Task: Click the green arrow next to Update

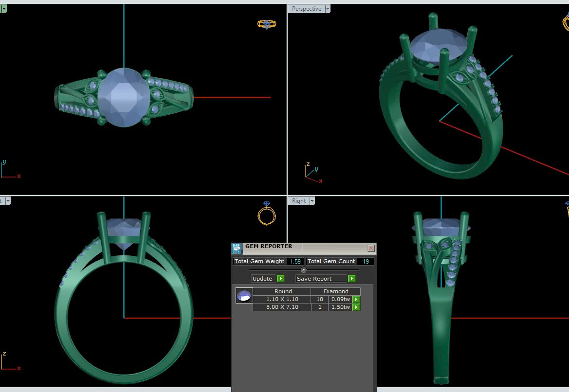Action: pyautogui.click(x=281, y=279)
